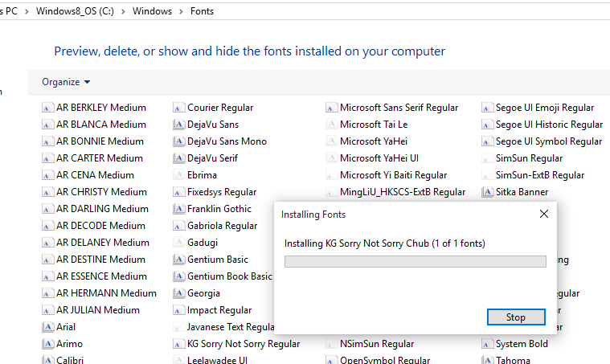This screenshot has width=610, height=364.
Task: Click the AR CENA Medium font icon
Action: pyautogui.click(x=47, y=175)
